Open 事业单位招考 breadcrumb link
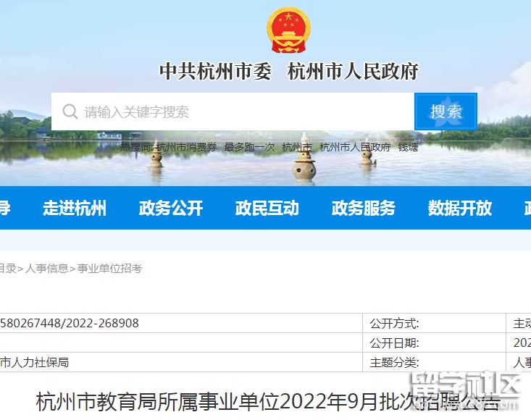Screen dimensions: 531x420 (109, 269)
